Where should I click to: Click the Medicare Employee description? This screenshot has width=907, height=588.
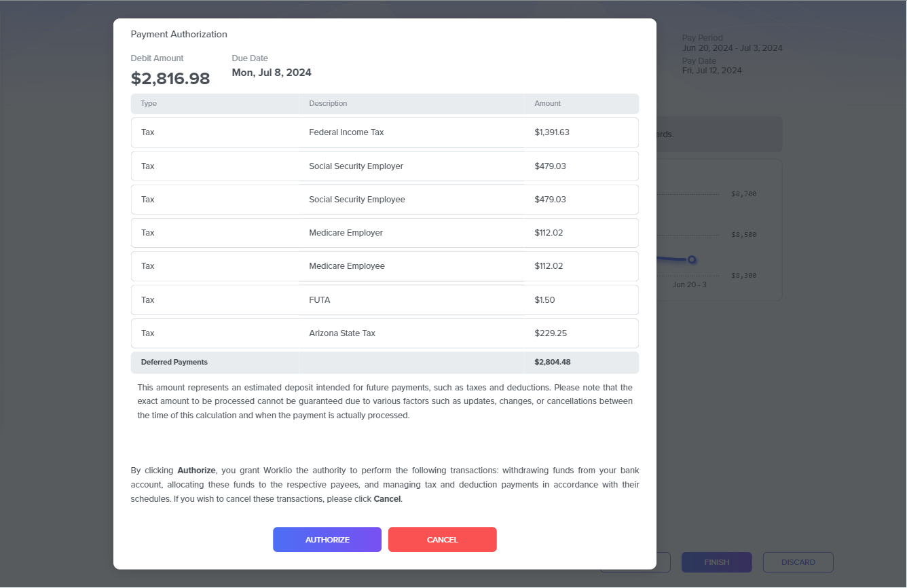[346, 266]
